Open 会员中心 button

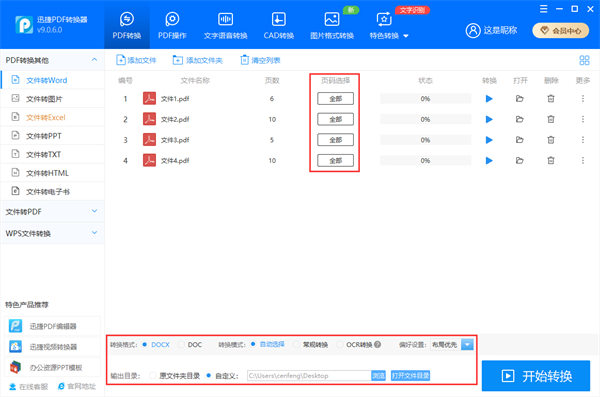pos(561,31)
